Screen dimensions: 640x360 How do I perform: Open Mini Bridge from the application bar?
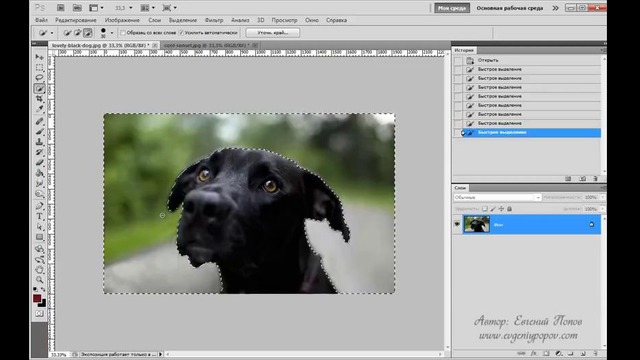[77, 8]
